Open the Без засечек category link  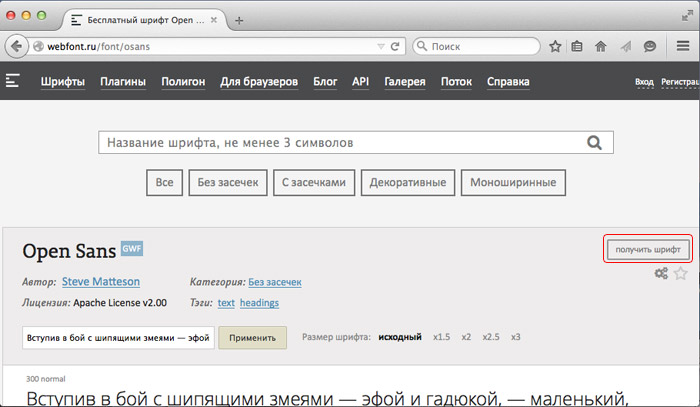[275, 282]
